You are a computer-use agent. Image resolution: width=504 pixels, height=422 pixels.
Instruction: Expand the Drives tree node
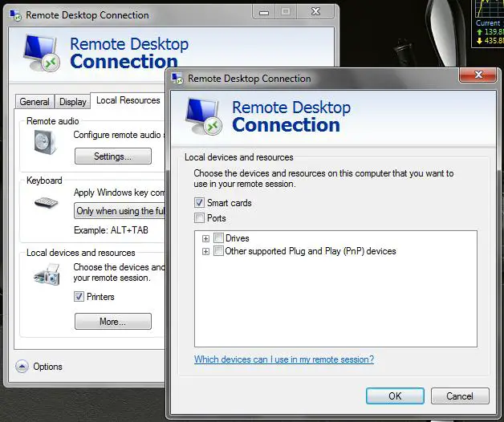[x=205, y=238]
